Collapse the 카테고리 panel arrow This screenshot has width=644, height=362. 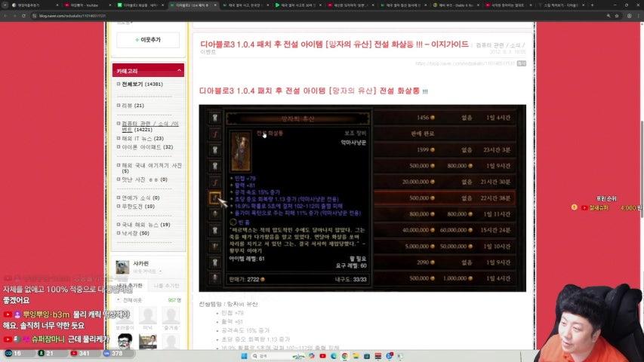[x=179, y=71]
